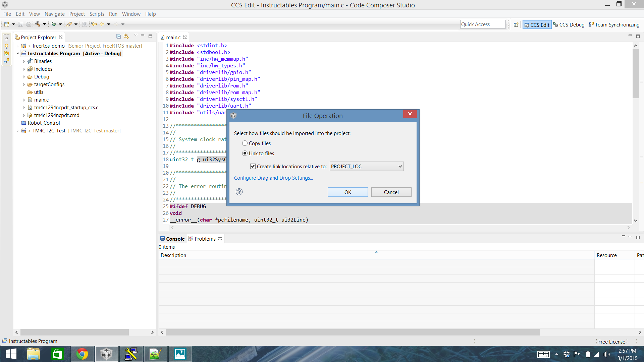Start a debug session with the Debug icon
Screen dimensions: 644x362
pos(54,24)
